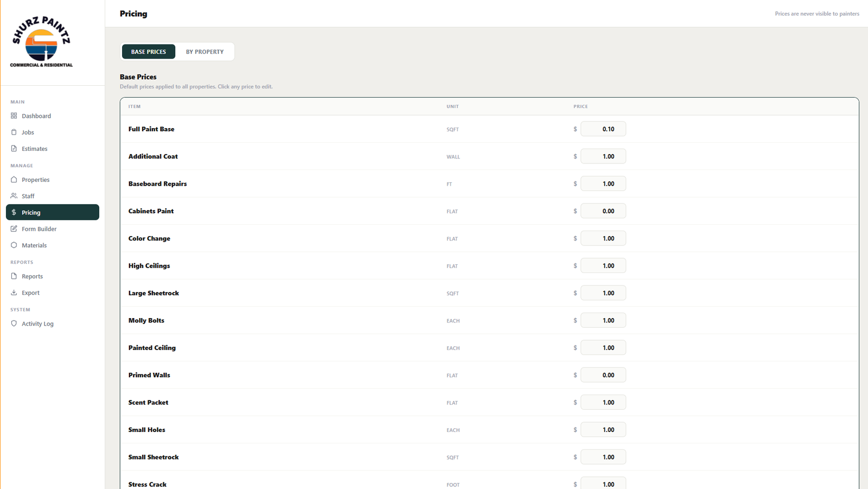868x489 pixels.
Task: Click the 'Molly Bolts' item name
Action: coord(146,320)
